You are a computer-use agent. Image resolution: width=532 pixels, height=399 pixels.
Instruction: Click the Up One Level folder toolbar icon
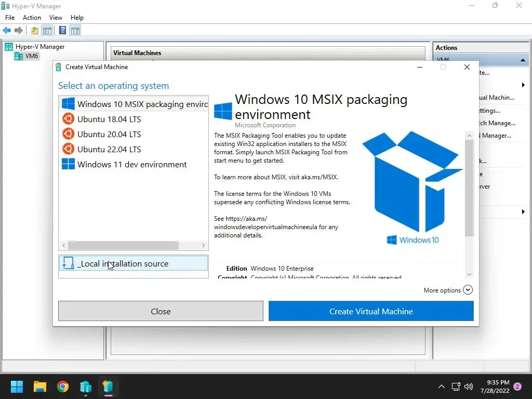(35, 31)
